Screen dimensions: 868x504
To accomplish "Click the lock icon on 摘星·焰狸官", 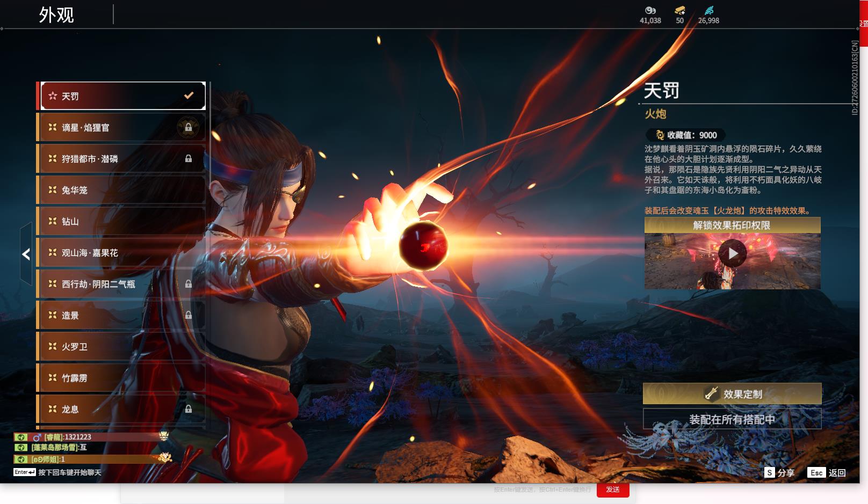I will click(x=189, y=127).
